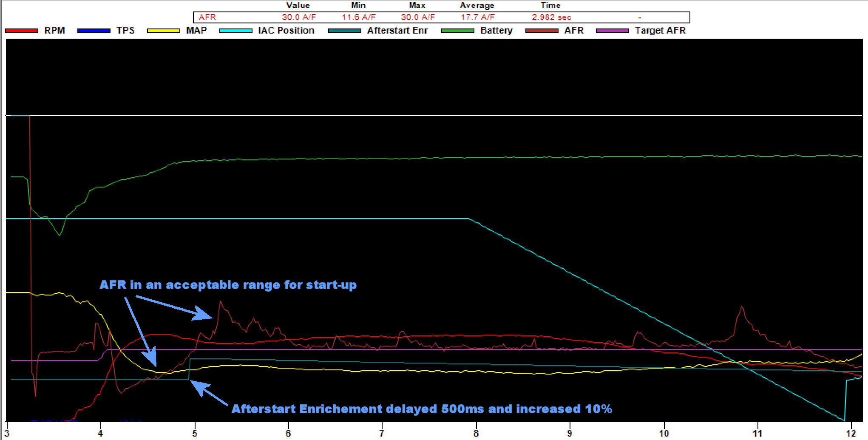Click the Min column header
The height and width of the screenshot is (440, 868).
(x=358, y=6)
